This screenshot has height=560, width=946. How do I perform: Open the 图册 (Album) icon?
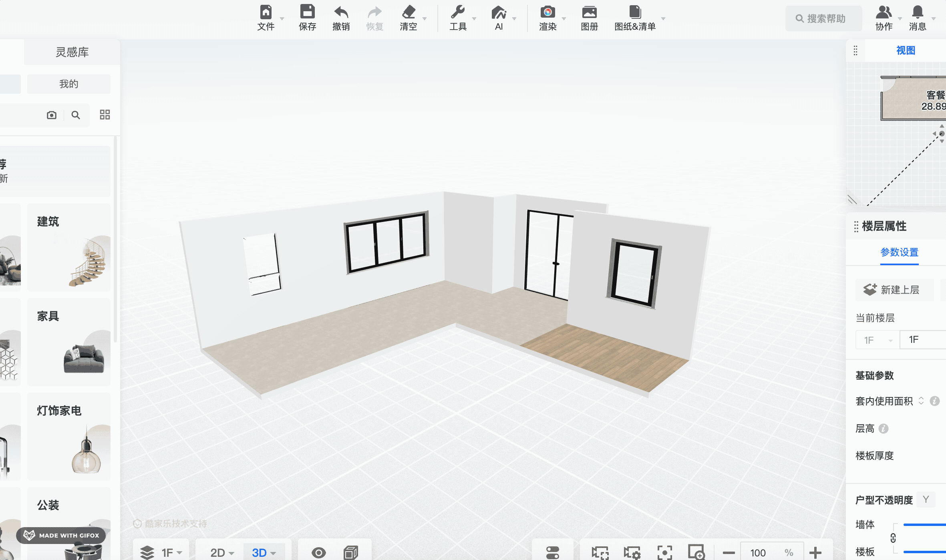[589, 12]
